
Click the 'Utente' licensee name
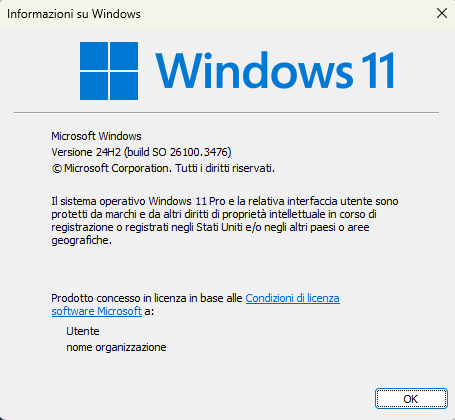[x=83, y=331]
